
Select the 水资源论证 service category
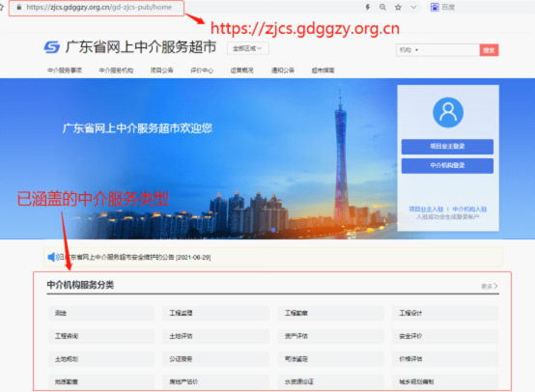point(330,381)
